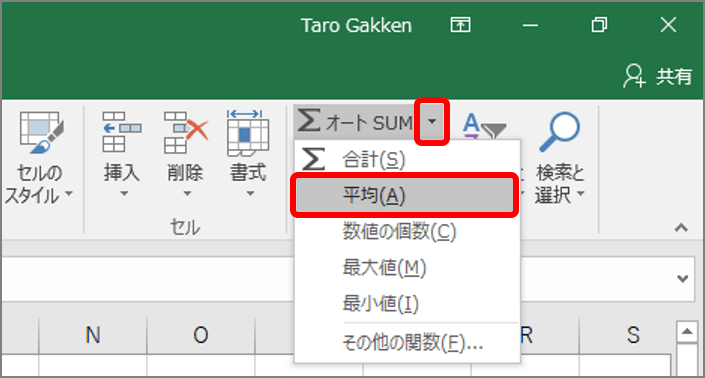Close the Excel window
The image size is (705, 378).
[668, 25]
